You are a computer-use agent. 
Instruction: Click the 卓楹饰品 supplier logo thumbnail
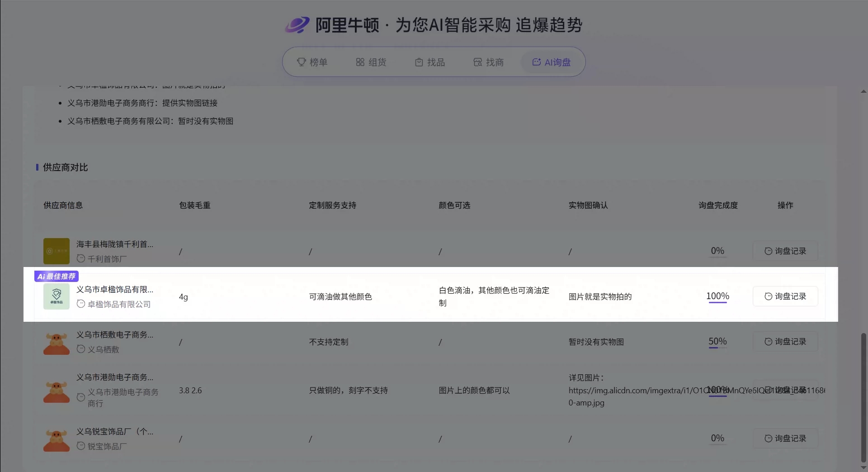pyautogui.click(x=57, y=296)
